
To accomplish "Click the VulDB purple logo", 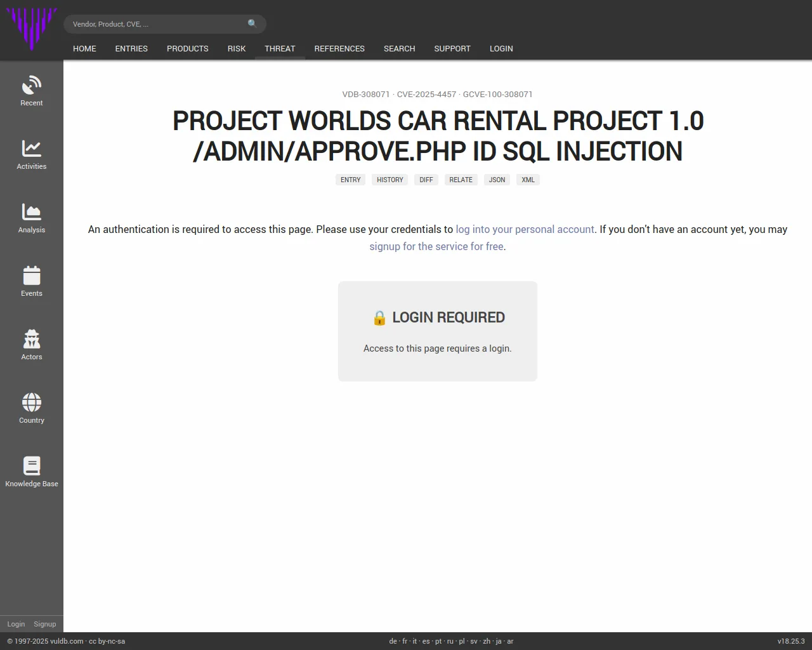I will coord(32,29).
